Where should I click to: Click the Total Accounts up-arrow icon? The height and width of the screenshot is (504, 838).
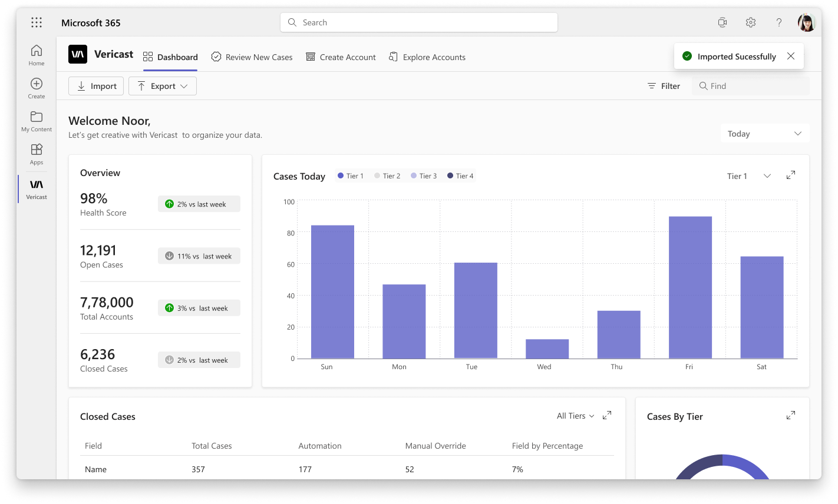tap(169, 308)
